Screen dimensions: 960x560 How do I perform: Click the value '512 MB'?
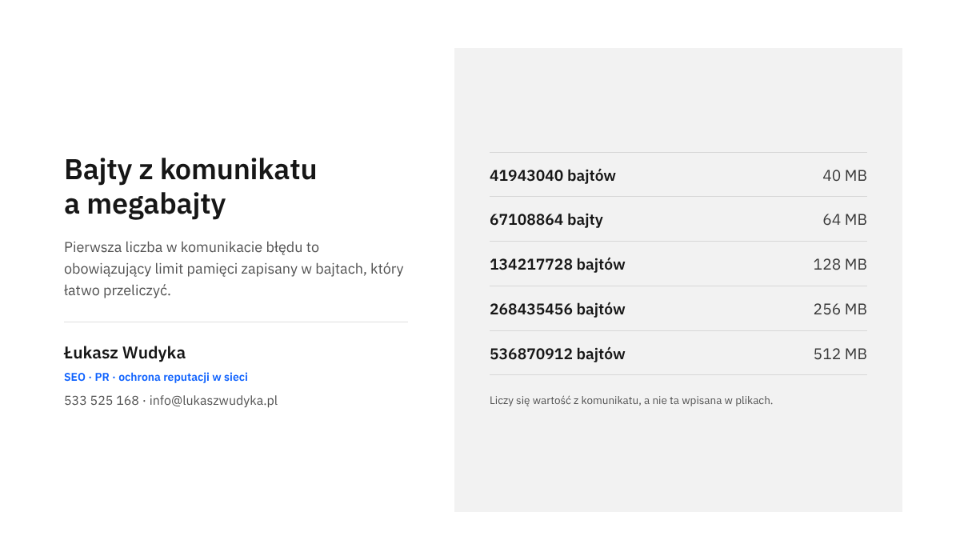pos(840,354)
